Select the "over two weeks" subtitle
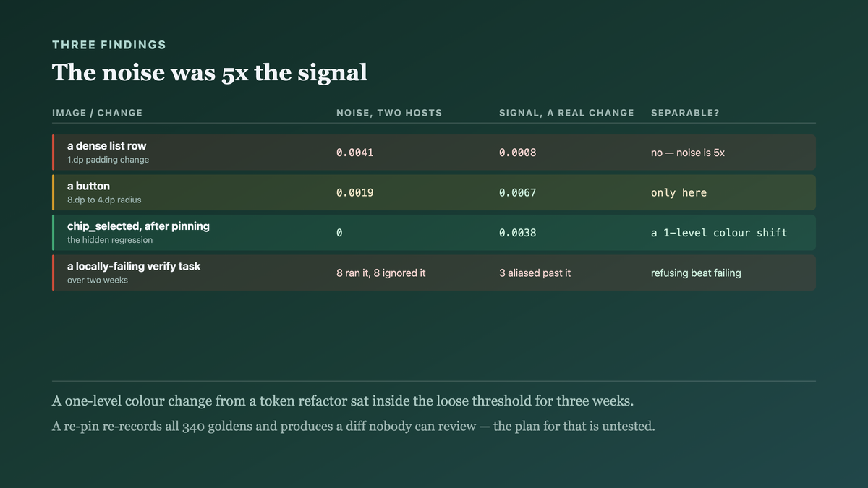This screenshot has height=488, width=868. coord(98,280)
